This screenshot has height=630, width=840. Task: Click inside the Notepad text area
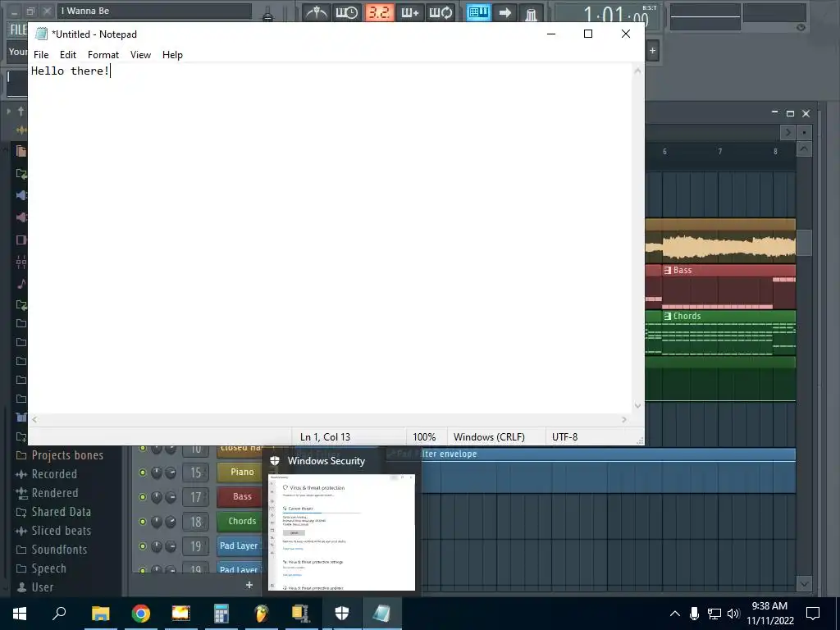(330, 239)
